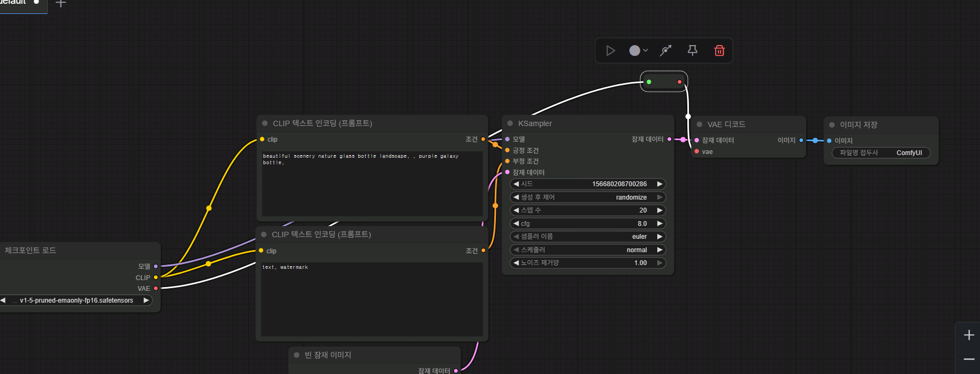The height and width of the screenshot is (374, 980).
Task: Click the bypass node icon in the toolbar
Action: click(x=666, y=50)
